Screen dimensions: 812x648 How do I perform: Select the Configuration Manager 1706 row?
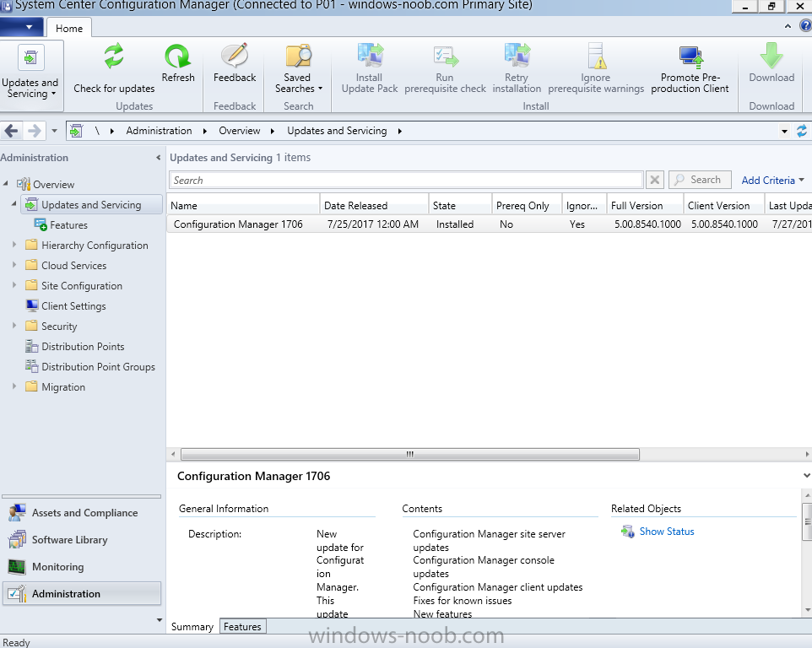click(x=490, y=224)
